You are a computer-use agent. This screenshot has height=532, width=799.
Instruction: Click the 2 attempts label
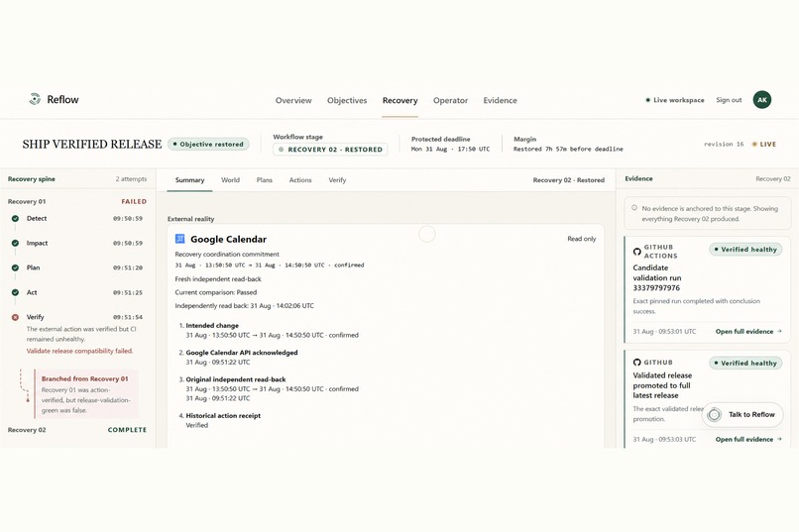(x=131, y=179)
